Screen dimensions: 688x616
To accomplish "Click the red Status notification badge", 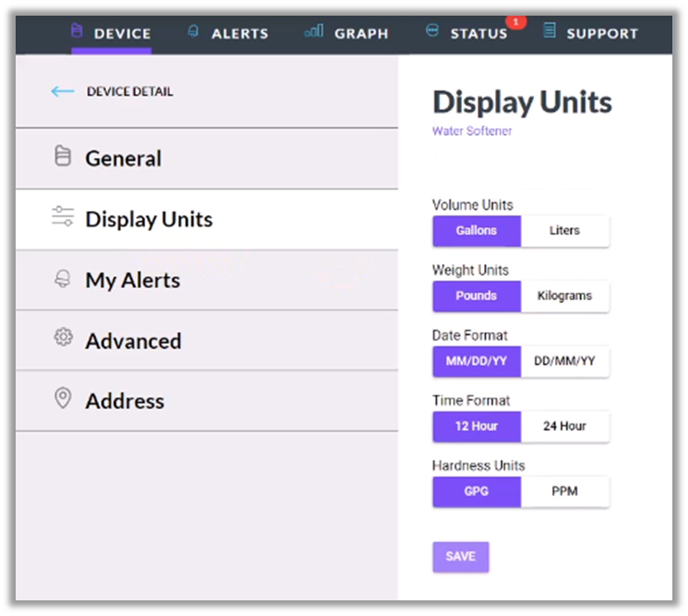I will click(x=515, y=21).
